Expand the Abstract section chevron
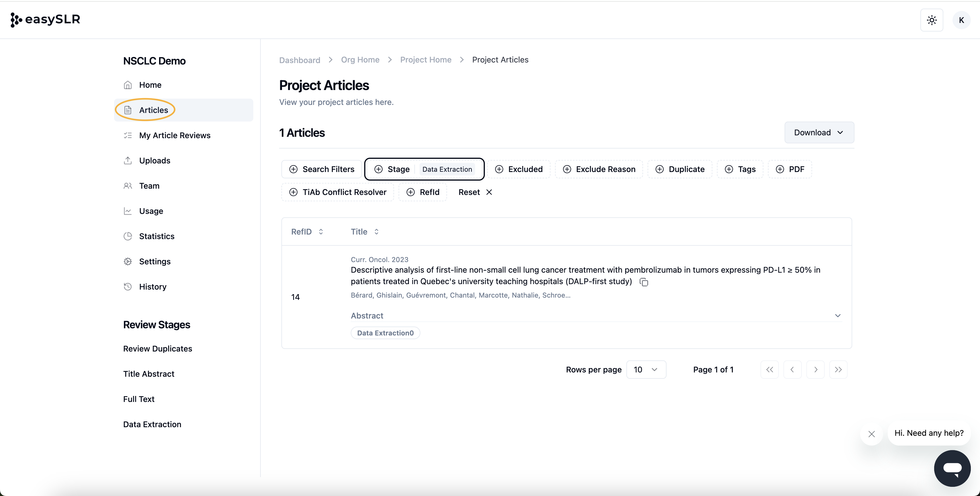This screenshot has height=496, width=980. click(x=837, y=316)
